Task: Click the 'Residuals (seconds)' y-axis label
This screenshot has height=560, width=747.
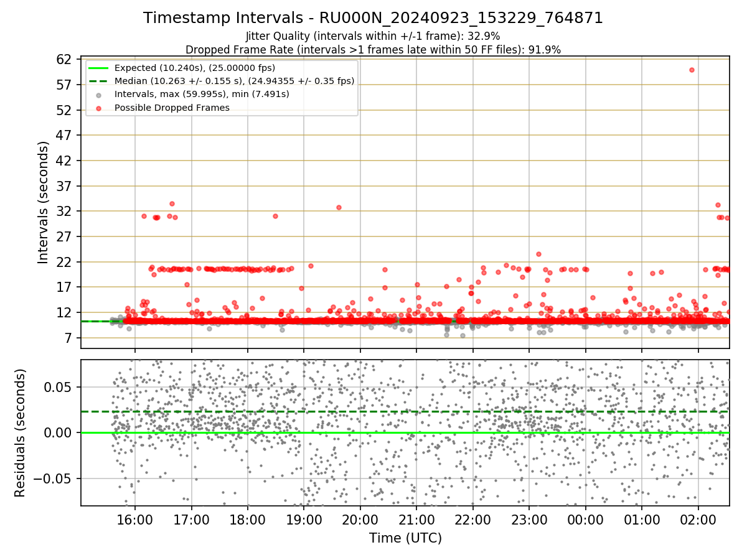Action: (x=21, y=432)
